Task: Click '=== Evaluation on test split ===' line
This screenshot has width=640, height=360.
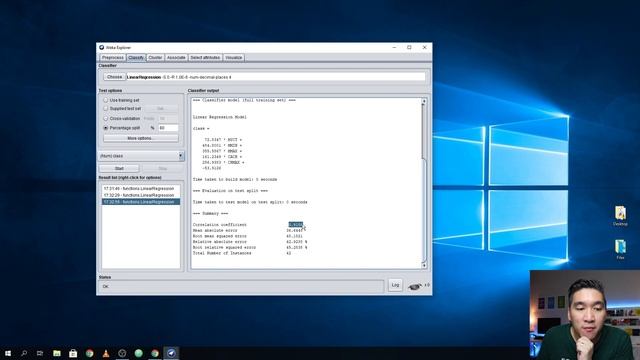Action: pos(230,191)
